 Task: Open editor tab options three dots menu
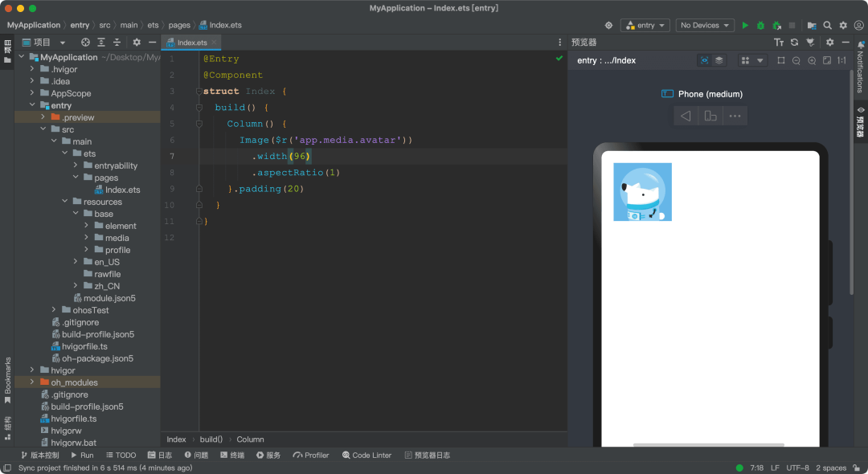click(559, 42)
